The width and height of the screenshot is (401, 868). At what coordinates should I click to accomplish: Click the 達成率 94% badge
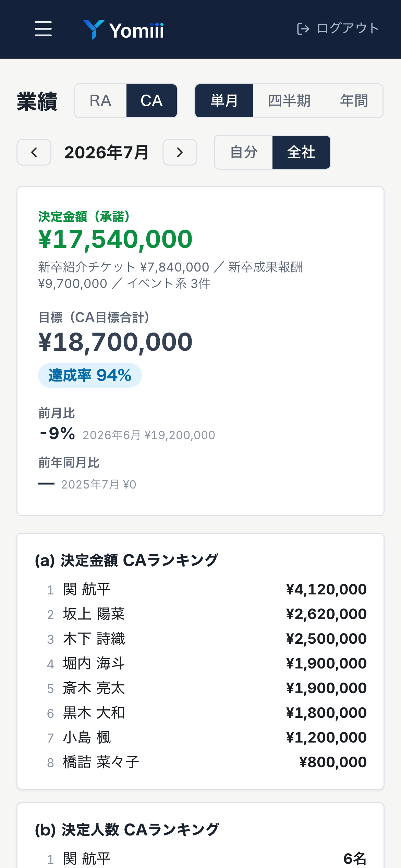(90, 375)
